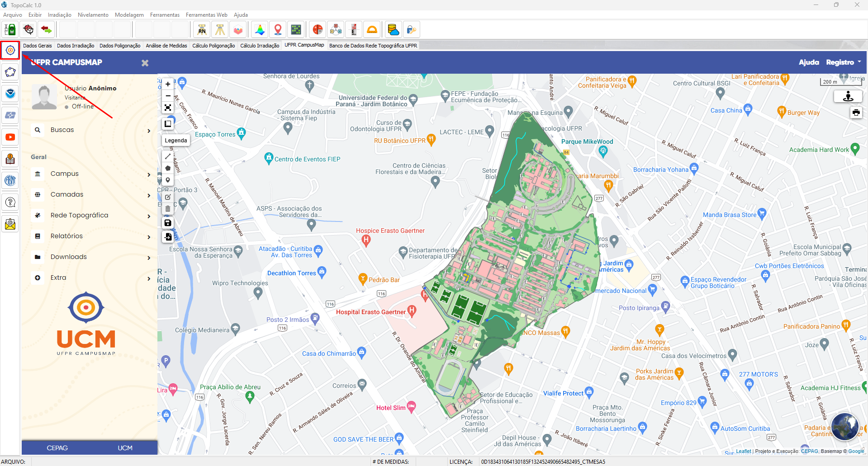Expand the Campus section chevron
The image size is (868, 466).
[x=149, y=174]
